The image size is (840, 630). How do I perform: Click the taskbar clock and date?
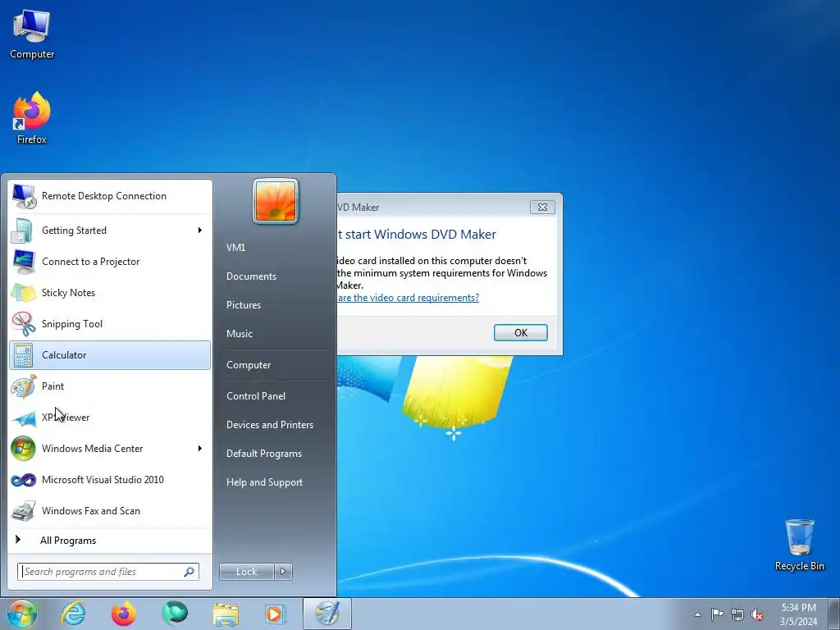798,614
